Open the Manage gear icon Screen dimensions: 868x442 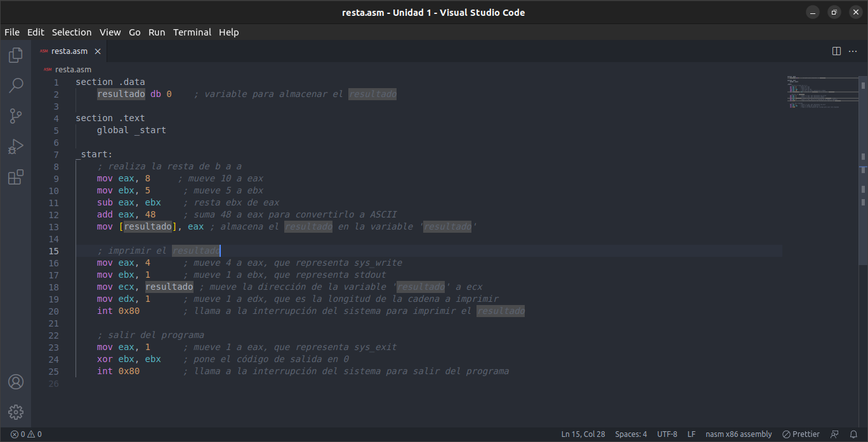16,412
